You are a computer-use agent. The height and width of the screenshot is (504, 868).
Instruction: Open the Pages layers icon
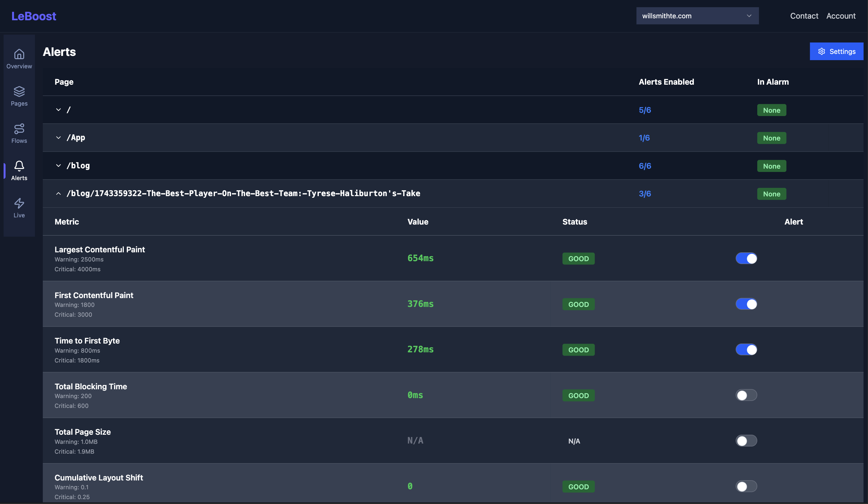[19, 92]
